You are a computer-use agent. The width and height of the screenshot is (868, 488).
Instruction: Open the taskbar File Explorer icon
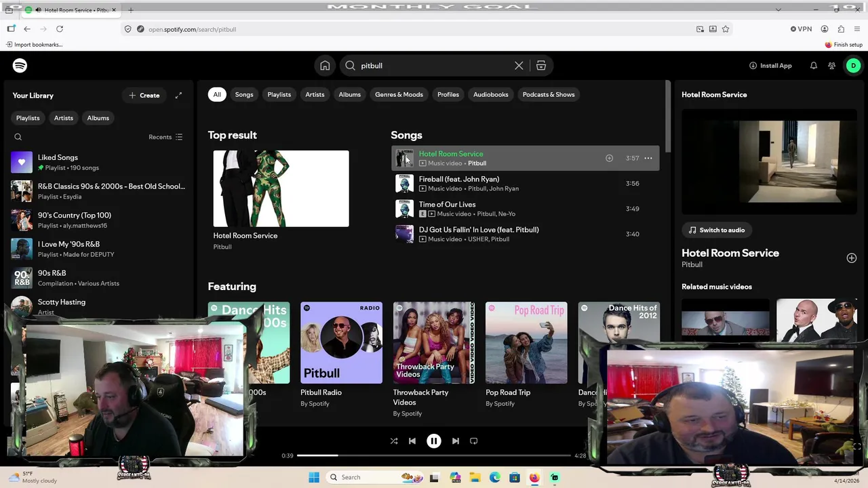point(475,478)
